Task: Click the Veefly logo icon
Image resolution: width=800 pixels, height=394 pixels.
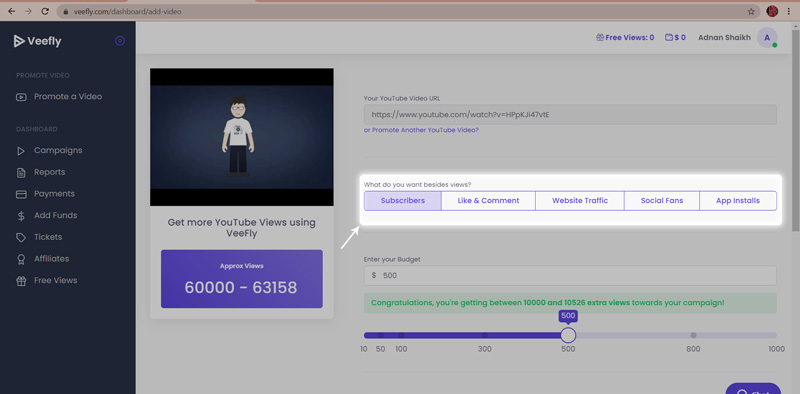Action: (19, 41)
